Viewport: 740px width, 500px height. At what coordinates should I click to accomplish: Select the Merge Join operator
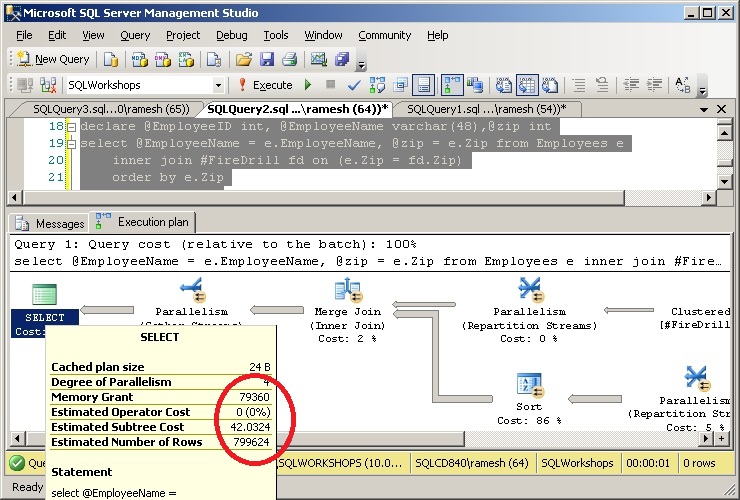click(x=348, y=309)
